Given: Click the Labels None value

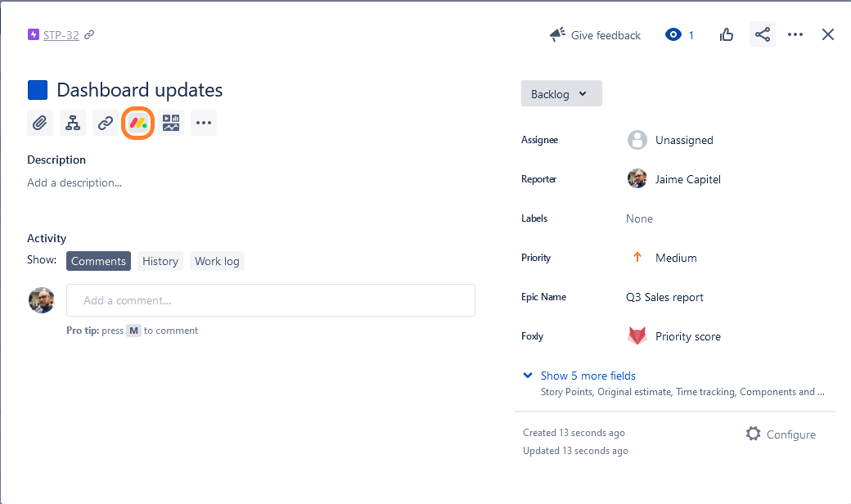Looking at the screenshot, I should click(639, 218).
